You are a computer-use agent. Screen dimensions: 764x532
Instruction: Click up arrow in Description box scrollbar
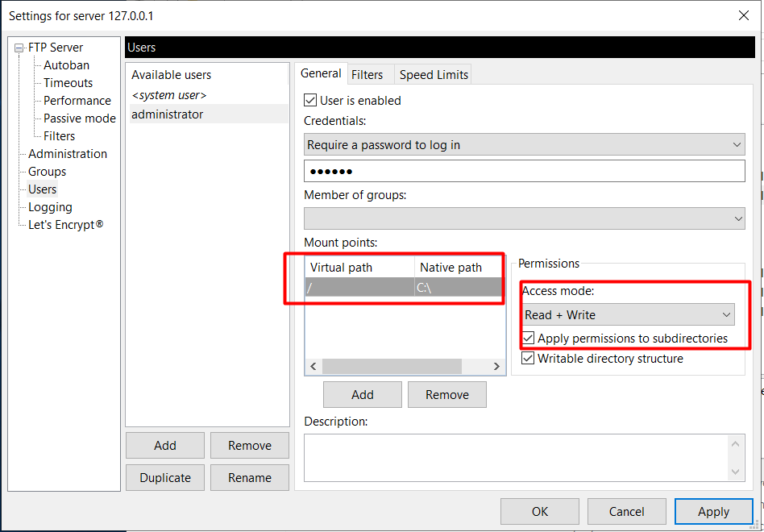[735, 444]
